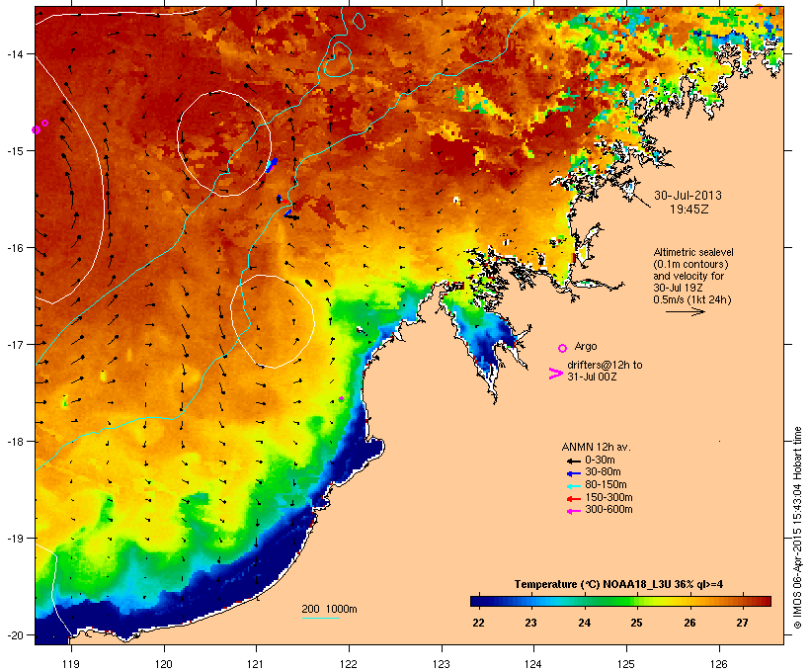810x672 pixels.
Task: Click the longitude axis label 124
Action: click(x=533, y=664)
